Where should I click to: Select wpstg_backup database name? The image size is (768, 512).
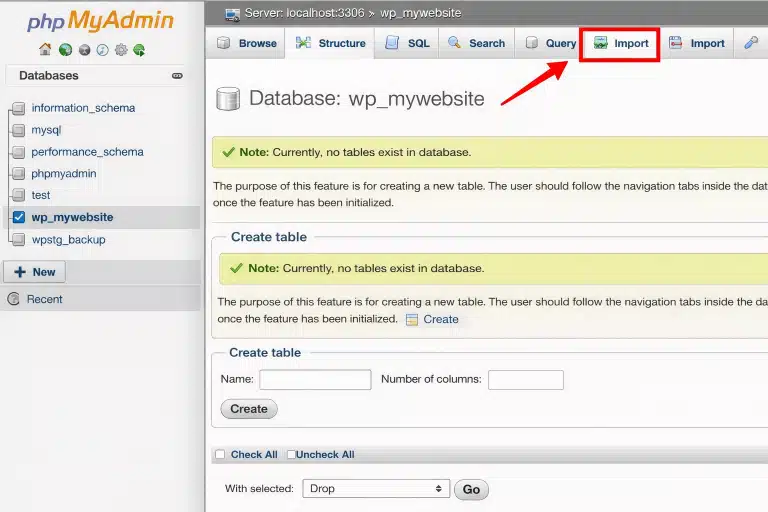coord(69,240)
